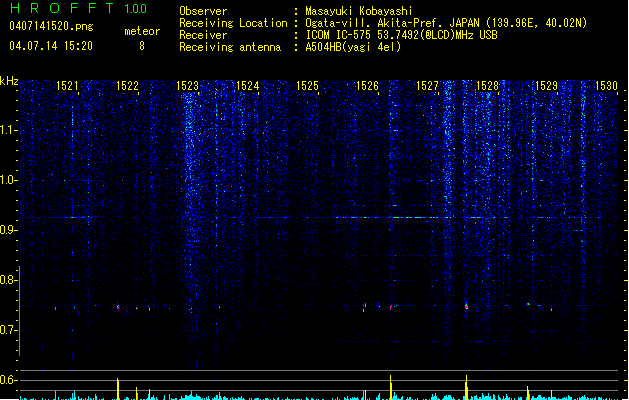Image resolution: width=629 pixels, height=400 pixels.
Task: Click the 1528 time marker
Action: click(487, 85)
